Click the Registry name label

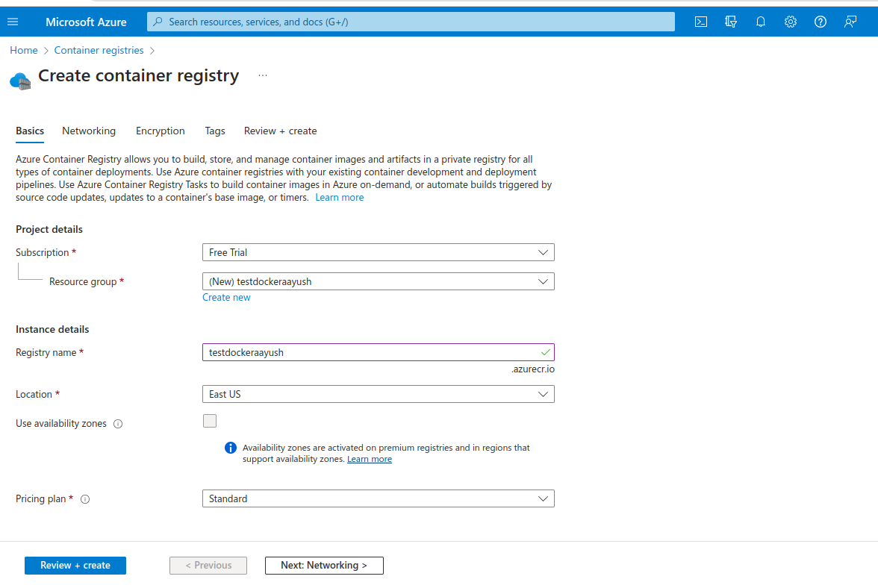coord(46,352)
